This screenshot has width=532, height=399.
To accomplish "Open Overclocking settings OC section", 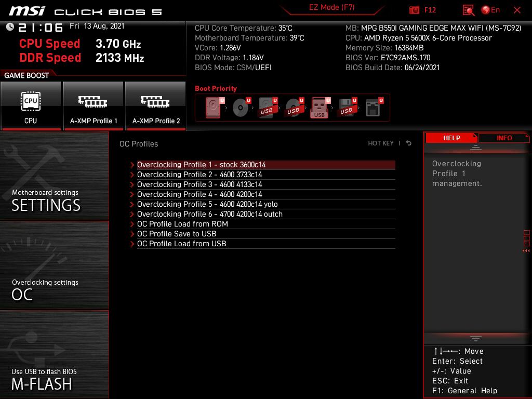I will coord(54,265).
